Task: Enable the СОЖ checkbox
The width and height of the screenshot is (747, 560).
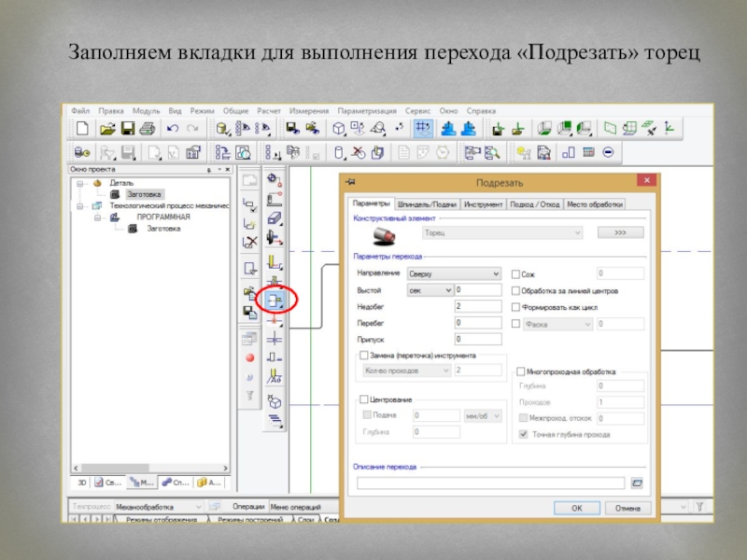Action: pos(515,273)
